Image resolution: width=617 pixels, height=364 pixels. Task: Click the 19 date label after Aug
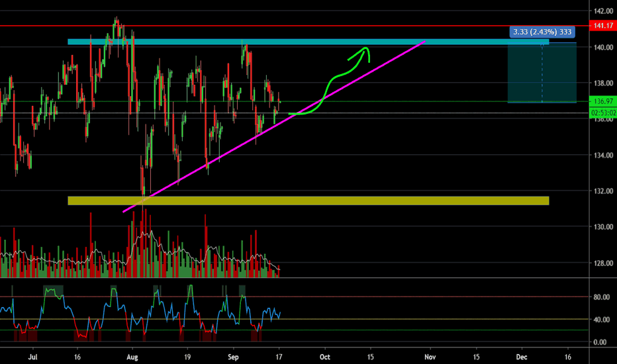tap(187, 357)
